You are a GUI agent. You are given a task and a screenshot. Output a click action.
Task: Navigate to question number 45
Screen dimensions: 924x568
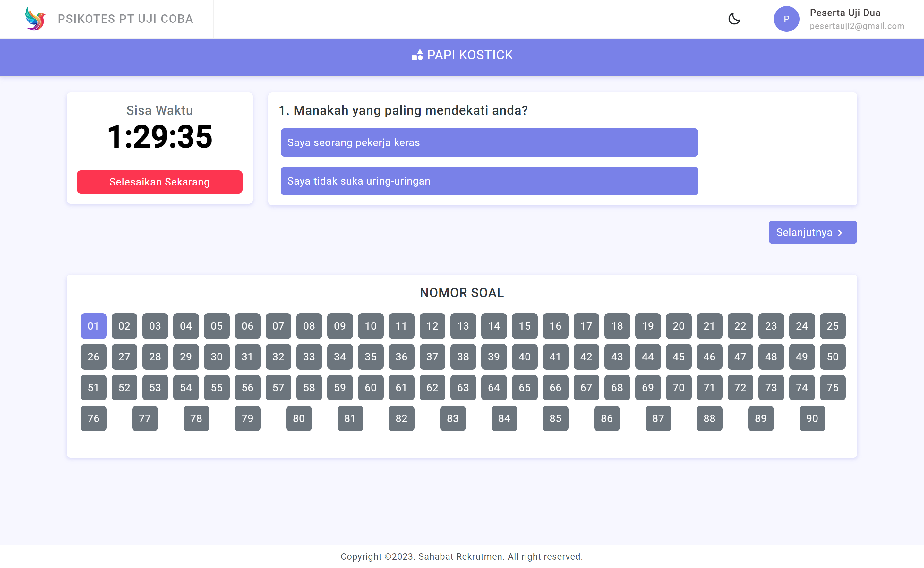(679, 357)
